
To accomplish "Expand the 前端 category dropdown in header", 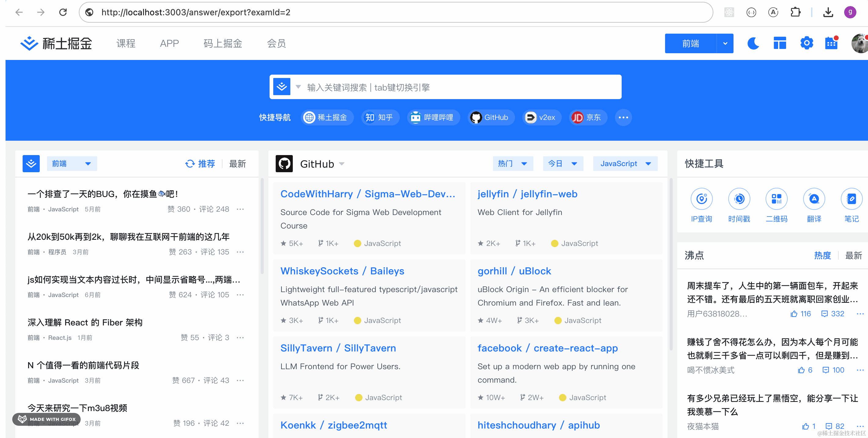I will coord(725,43).
